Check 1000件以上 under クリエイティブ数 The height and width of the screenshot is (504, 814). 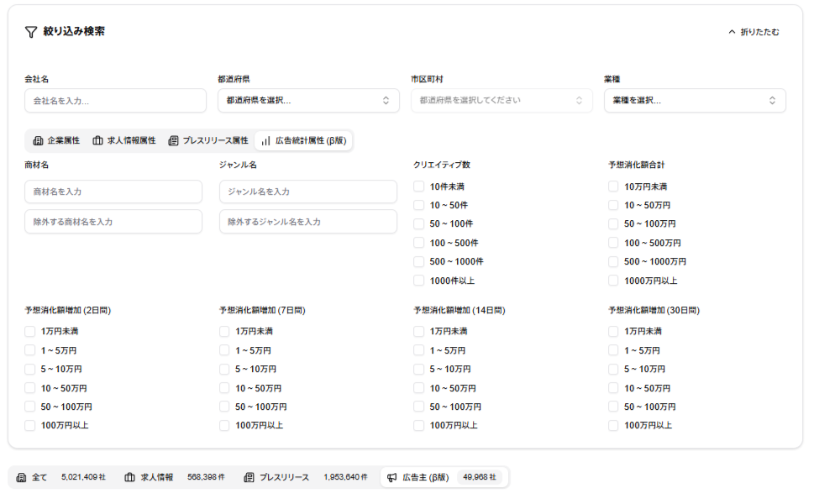pos(419,281)
